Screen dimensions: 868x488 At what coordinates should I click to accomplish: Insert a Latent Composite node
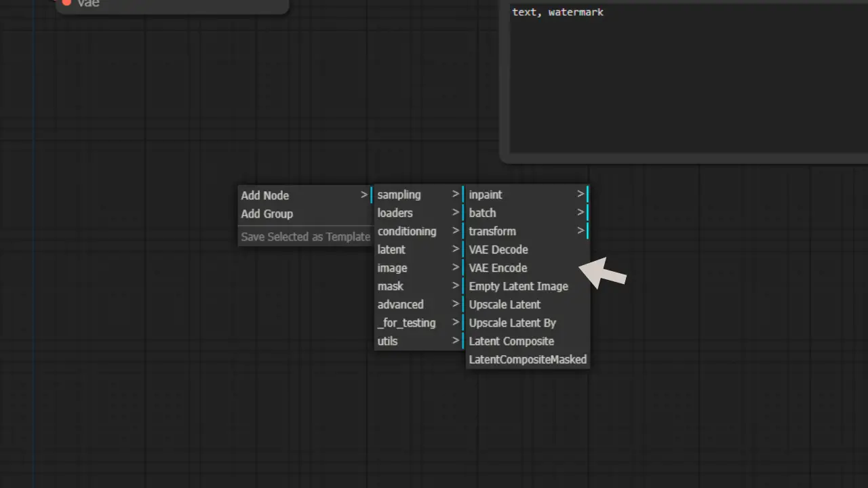tap(527, 341)
